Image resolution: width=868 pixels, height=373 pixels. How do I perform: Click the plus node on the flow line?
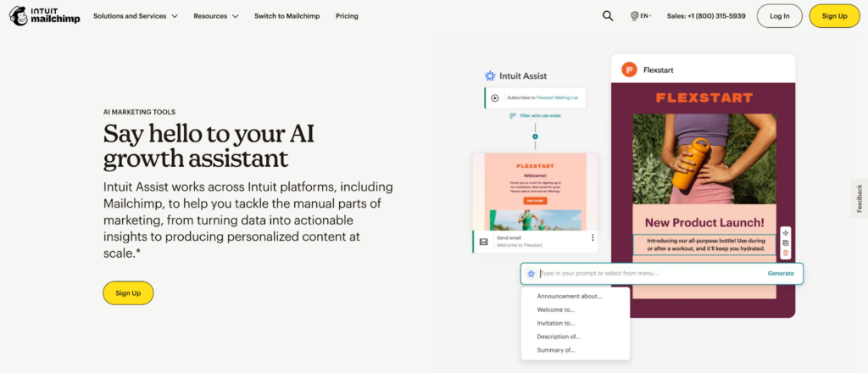(536, 136)
